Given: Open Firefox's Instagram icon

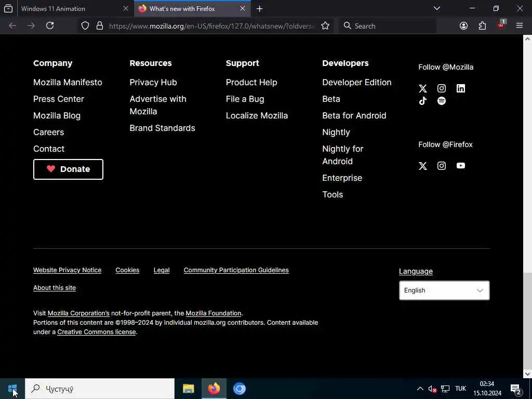Looking at the screenshot, I should 442,166.
